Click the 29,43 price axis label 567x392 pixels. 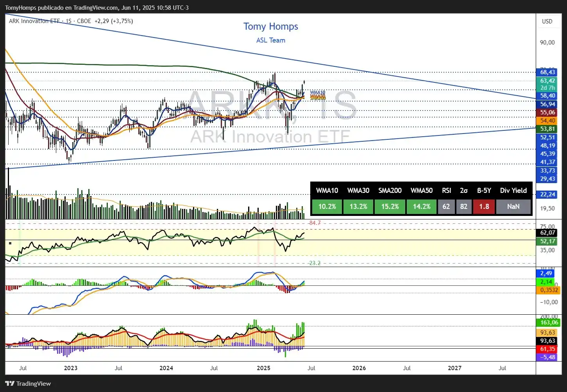[547, 179]
